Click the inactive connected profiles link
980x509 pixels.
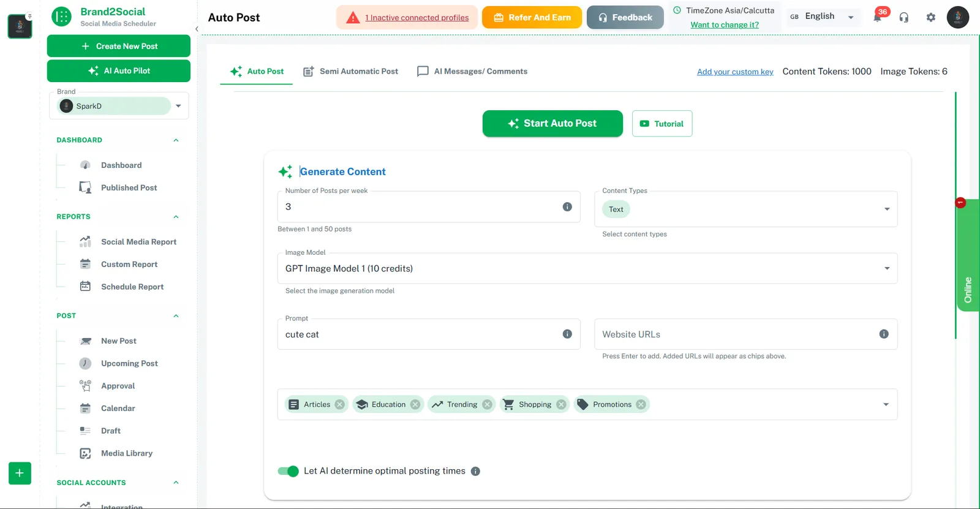(417, 18)
